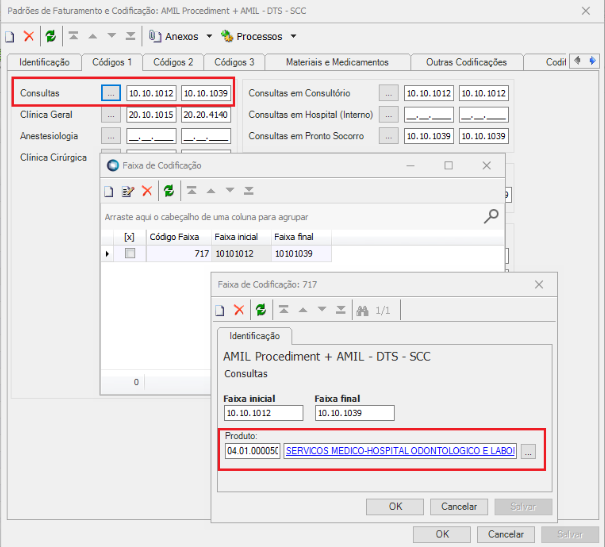Click the Anexos attachments icon

point(155,36)
